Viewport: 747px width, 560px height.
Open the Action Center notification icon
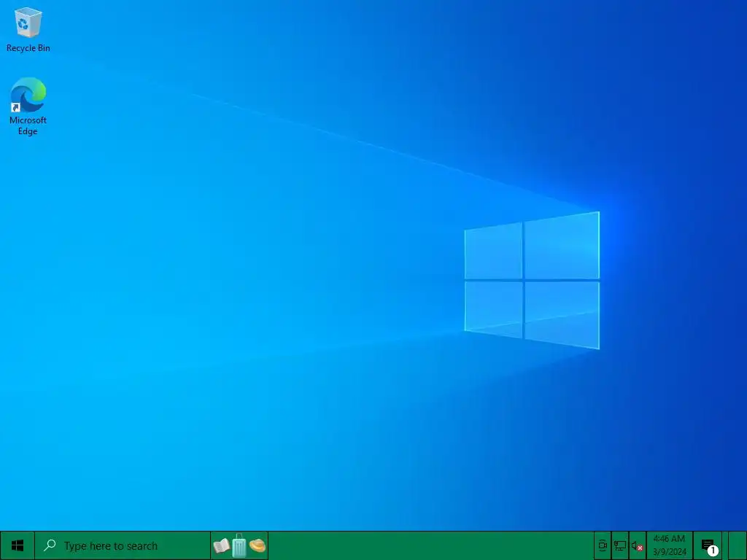click(708, 545)
